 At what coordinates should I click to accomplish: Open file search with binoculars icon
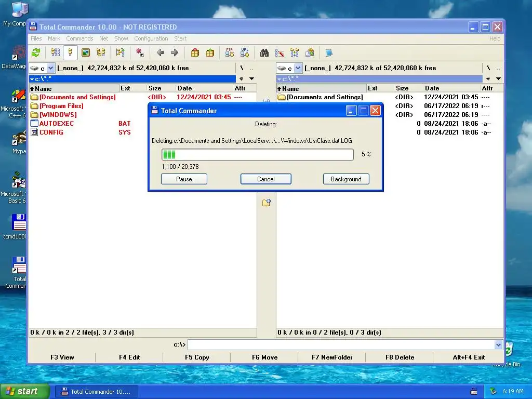click(x=264, y=52)
